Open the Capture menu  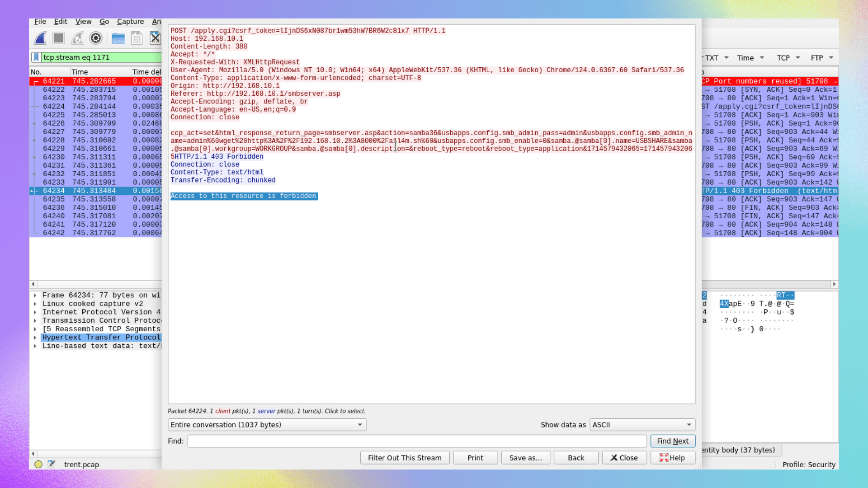pos(130,21)
